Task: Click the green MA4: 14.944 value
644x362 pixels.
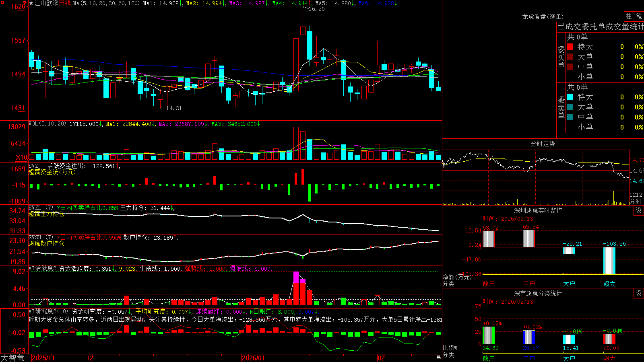Action: (292, 3)
